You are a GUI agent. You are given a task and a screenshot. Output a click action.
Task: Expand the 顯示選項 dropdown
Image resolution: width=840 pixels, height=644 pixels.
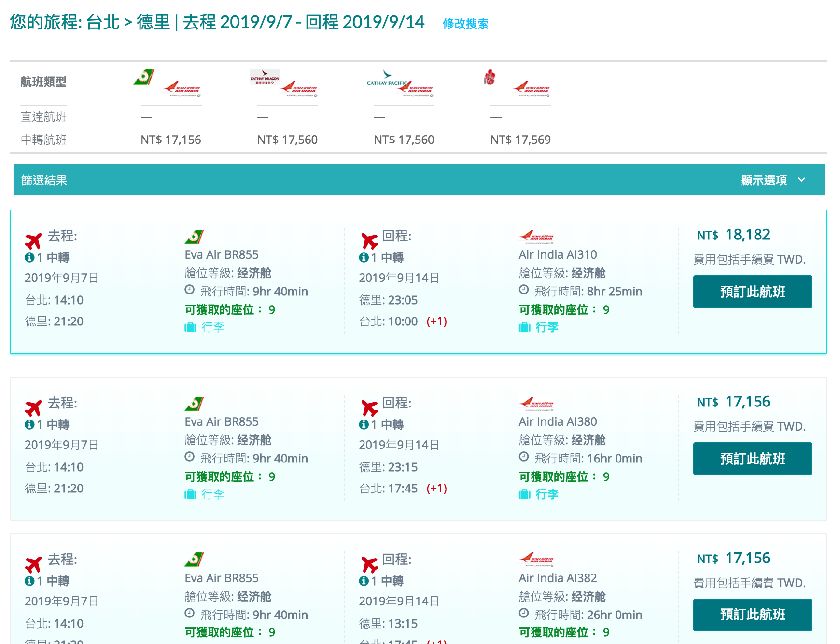point(773,180)
